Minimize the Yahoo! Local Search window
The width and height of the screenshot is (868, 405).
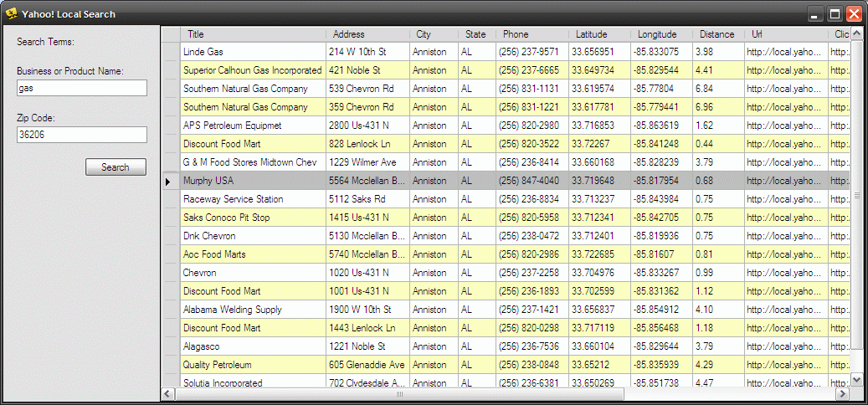[814, 14]
